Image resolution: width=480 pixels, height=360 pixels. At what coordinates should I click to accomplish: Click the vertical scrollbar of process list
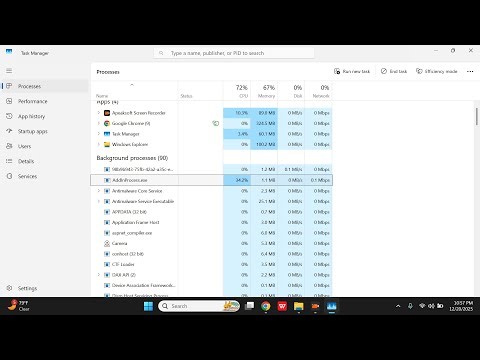point(477,117)
